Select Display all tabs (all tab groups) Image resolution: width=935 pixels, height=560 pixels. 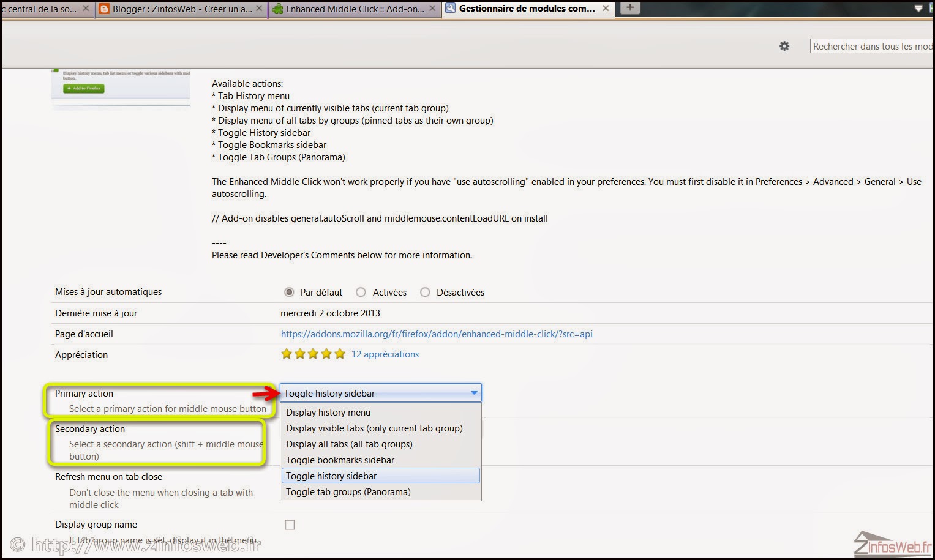(x=348, y=444)
